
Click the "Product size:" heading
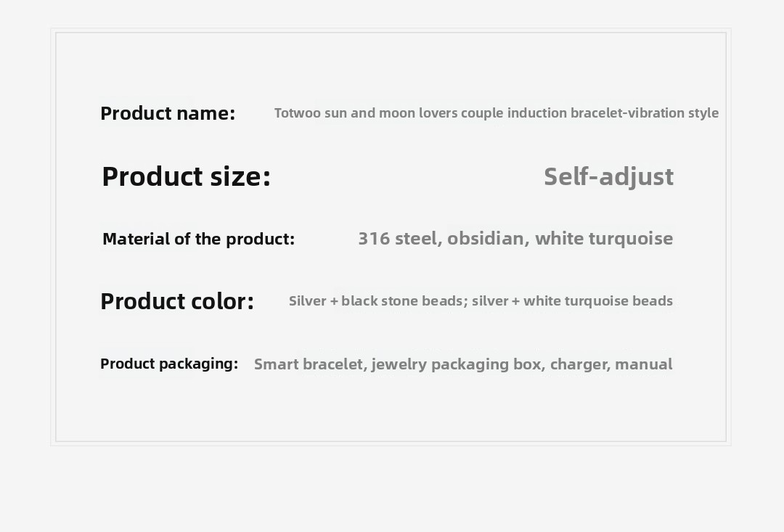186,176
